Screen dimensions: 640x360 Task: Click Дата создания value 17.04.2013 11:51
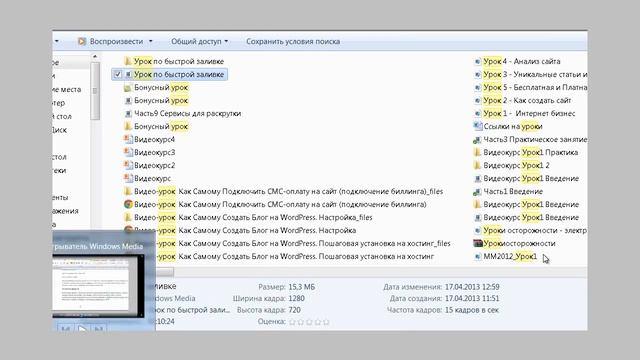(472, 298)
